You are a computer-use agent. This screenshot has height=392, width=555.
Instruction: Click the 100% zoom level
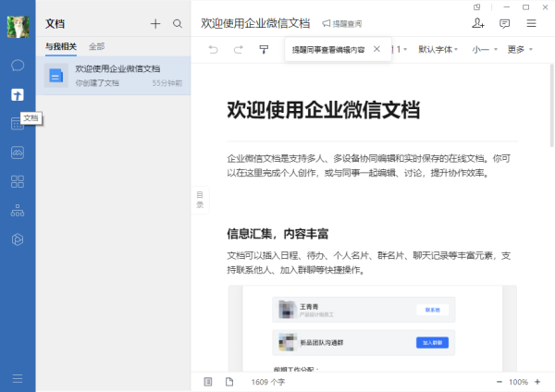click(x=518, y=382)
